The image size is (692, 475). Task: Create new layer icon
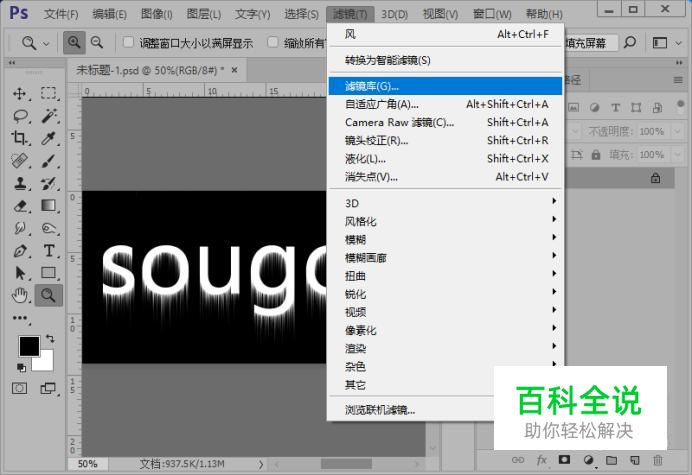pyautogui.click(x=635, y=460)
